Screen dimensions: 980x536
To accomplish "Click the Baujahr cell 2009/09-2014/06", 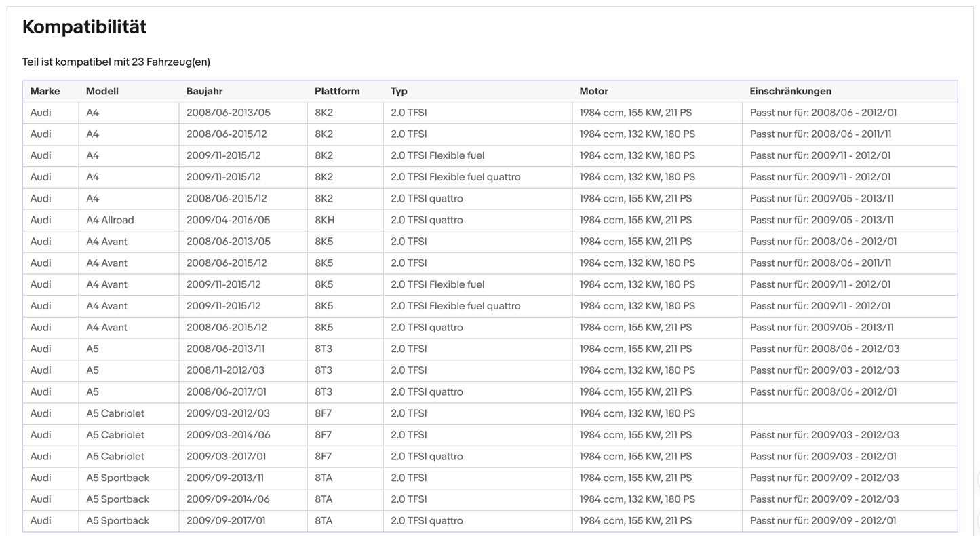I will [228, 499].
